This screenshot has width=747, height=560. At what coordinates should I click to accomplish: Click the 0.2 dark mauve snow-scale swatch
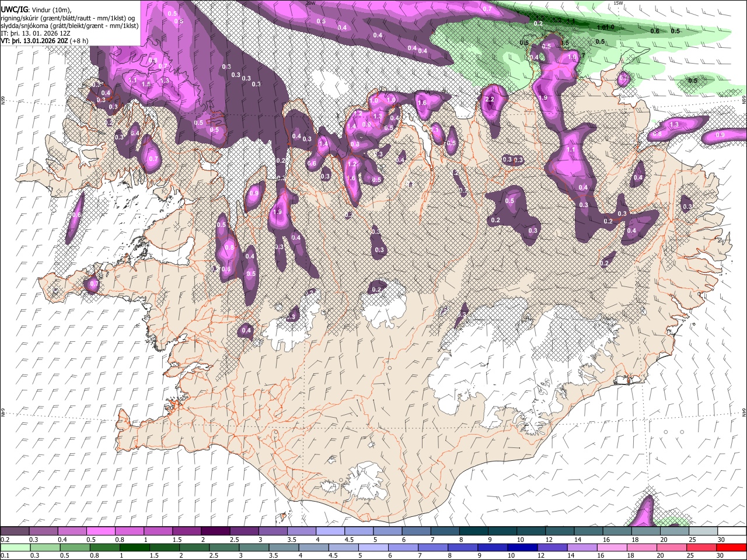(15, 531)
